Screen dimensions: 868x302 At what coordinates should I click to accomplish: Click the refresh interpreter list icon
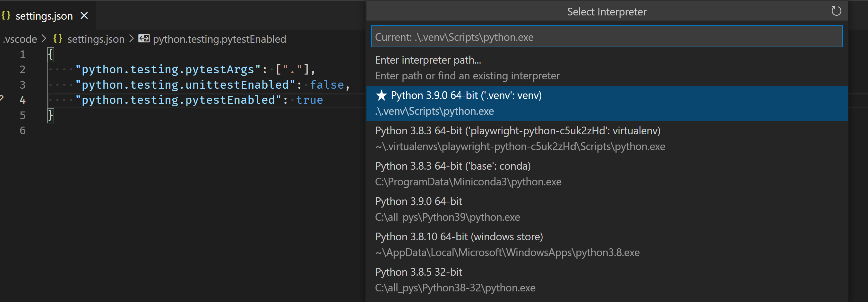click(x=836, y=11)
